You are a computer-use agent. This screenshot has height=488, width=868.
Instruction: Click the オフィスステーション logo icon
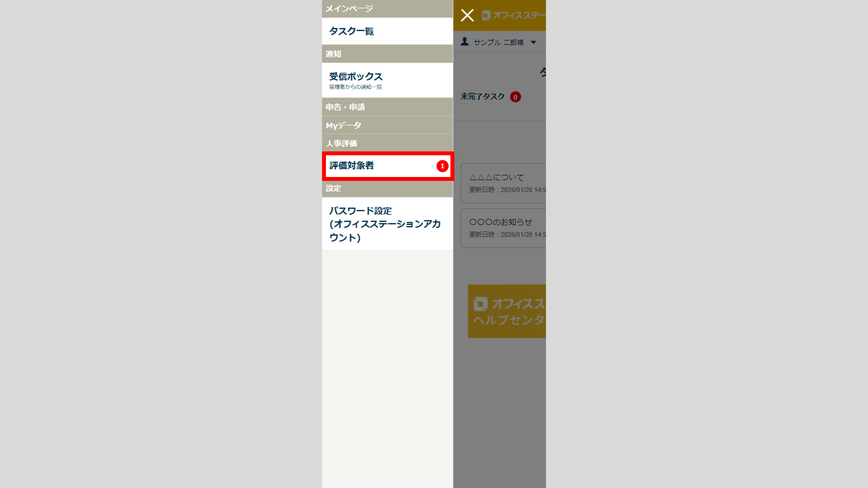(486, 16)
